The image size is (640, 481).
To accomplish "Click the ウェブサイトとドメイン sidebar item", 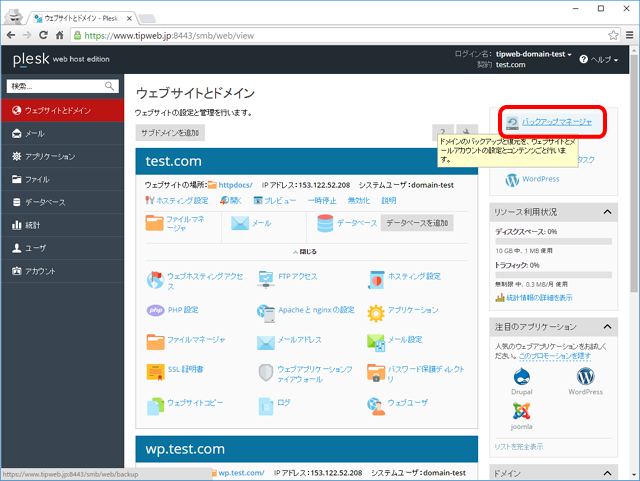I will point(62,110).
